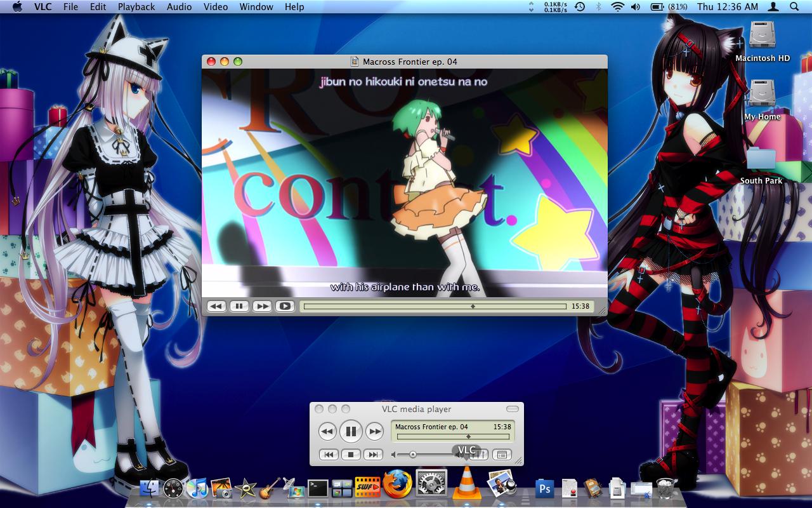Click the stop button in VLC controller
Viewport: 812px width, 508px height.
coord(351,455)
